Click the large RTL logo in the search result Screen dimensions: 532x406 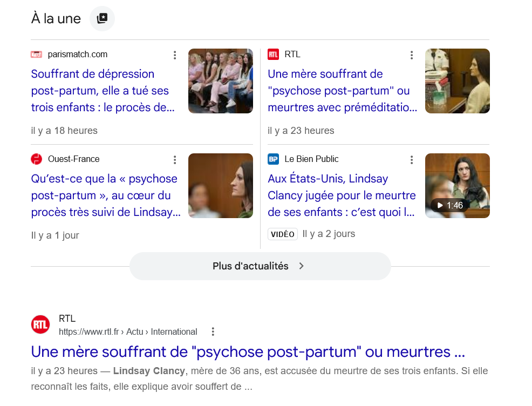tap(40, 324)
